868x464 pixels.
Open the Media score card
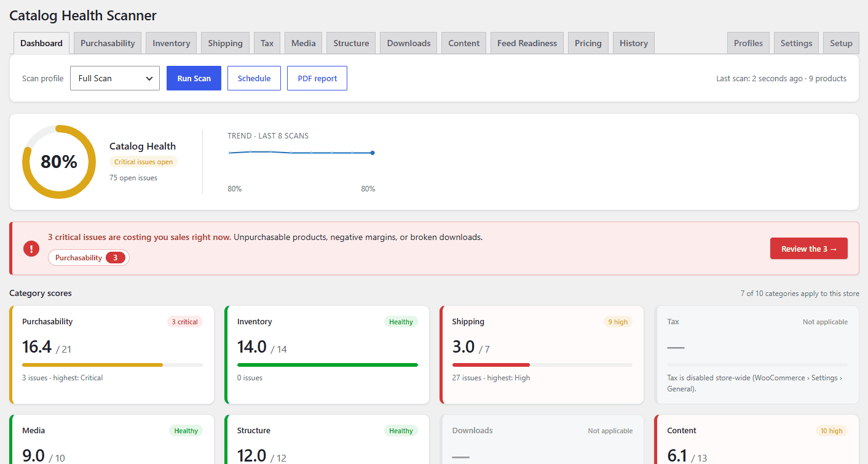112,439
